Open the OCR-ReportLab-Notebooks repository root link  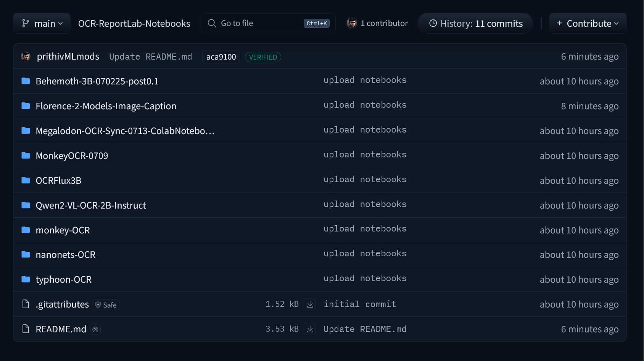(x=134, y=24)
